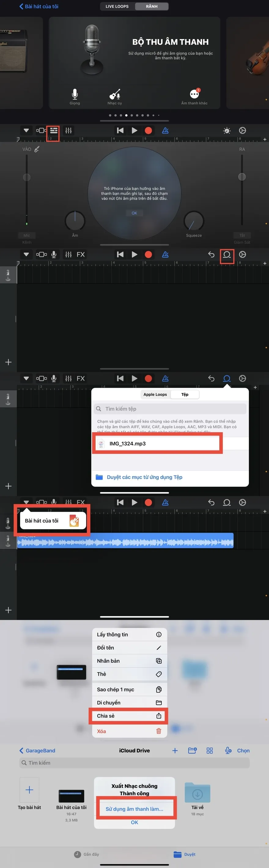Click new folder icon in iCloud Drive toolbar
The height and width of the screenshot is (868, 269).
pos(192,751)
